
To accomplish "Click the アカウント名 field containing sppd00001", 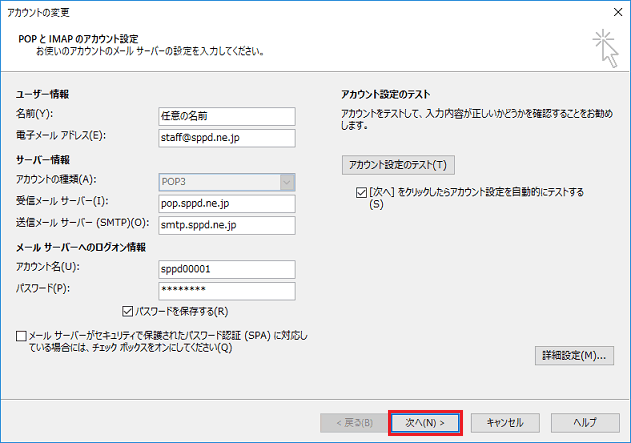I will point(227,269).
